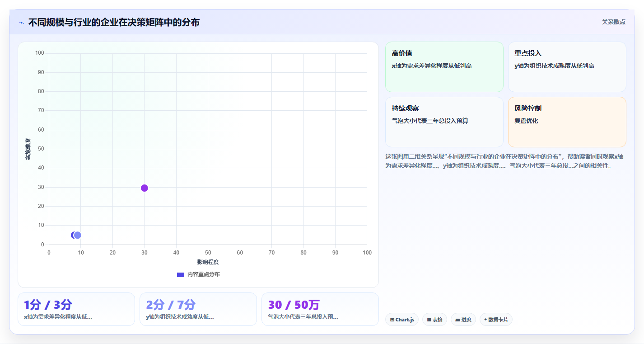Click the 实施难度 y-axis title

[x=28, y=149]
